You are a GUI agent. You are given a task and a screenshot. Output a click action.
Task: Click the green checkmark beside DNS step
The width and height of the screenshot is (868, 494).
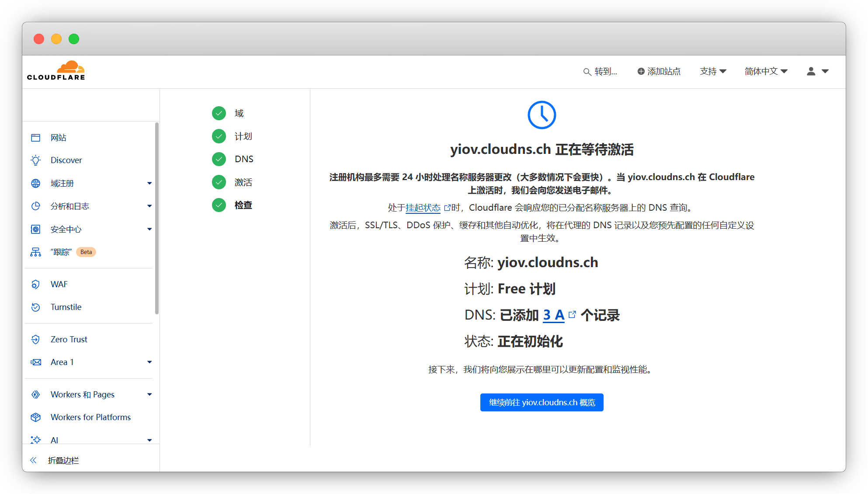point(219,159)
